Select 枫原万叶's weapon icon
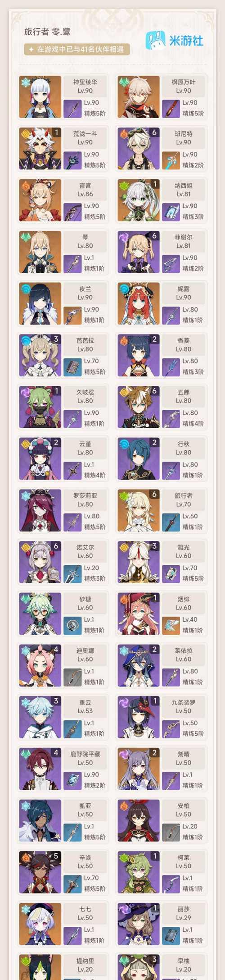Screen dimensions: 225x980 (171, 109)
